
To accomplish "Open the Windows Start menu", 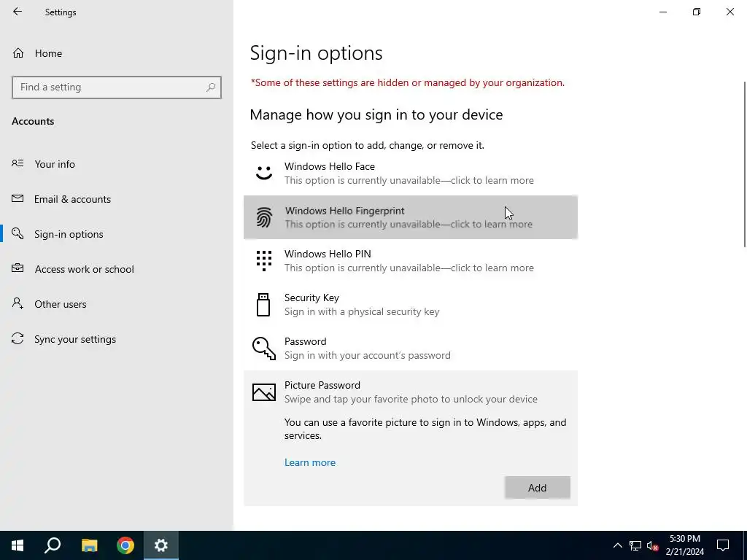I will [x=18, y=545].
